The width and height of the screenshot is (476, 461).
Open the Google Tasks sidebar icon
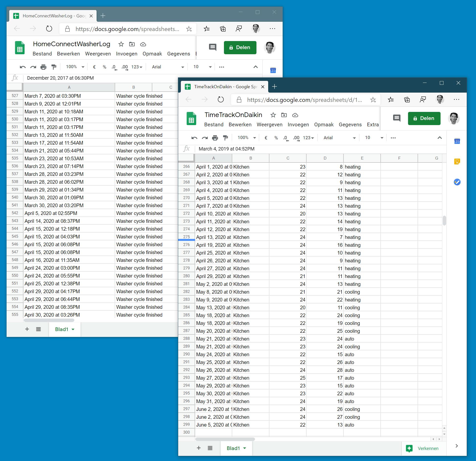457,182
